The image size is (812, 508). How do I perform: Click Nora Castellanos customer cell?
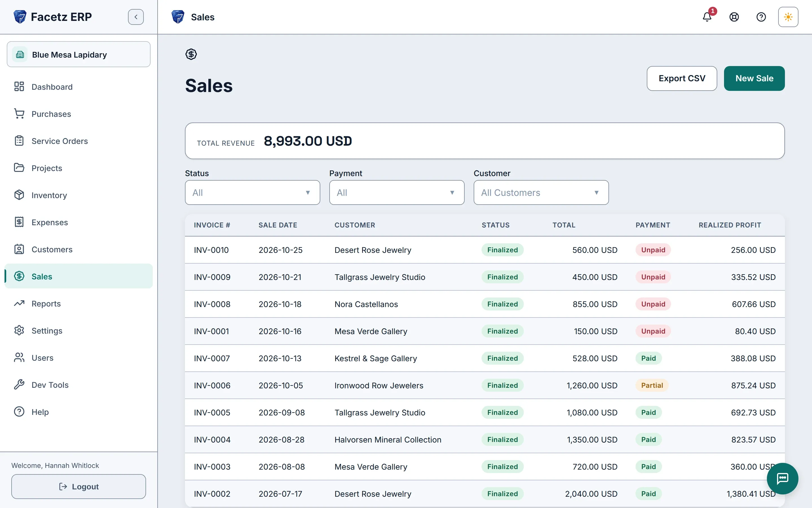click(x=366, y=304)
